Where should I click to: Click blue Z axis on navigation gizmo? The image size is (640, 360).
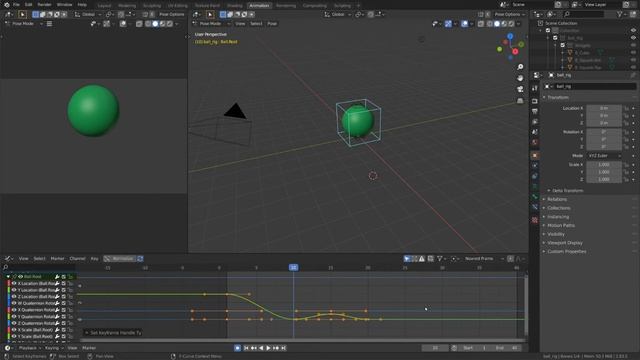(510, 36)
